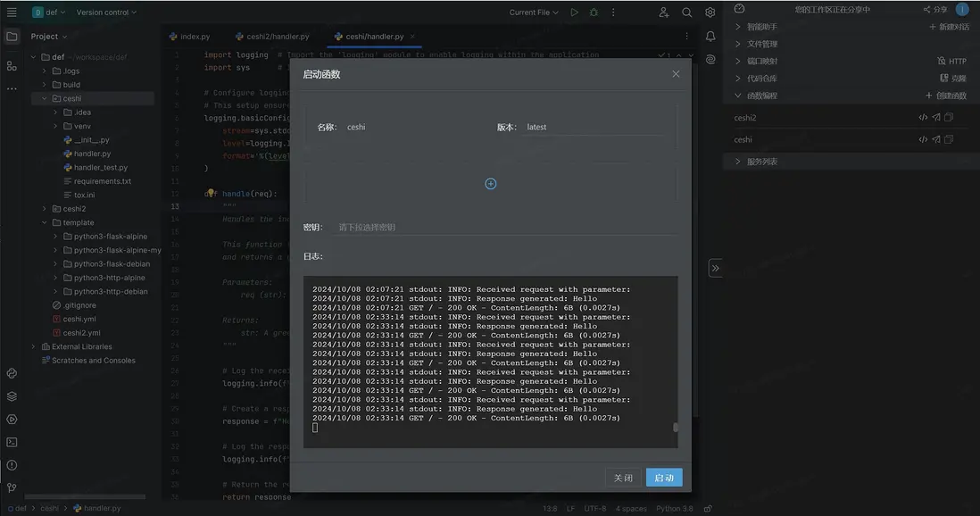Expand the 文件管理 section

[738, 44]
